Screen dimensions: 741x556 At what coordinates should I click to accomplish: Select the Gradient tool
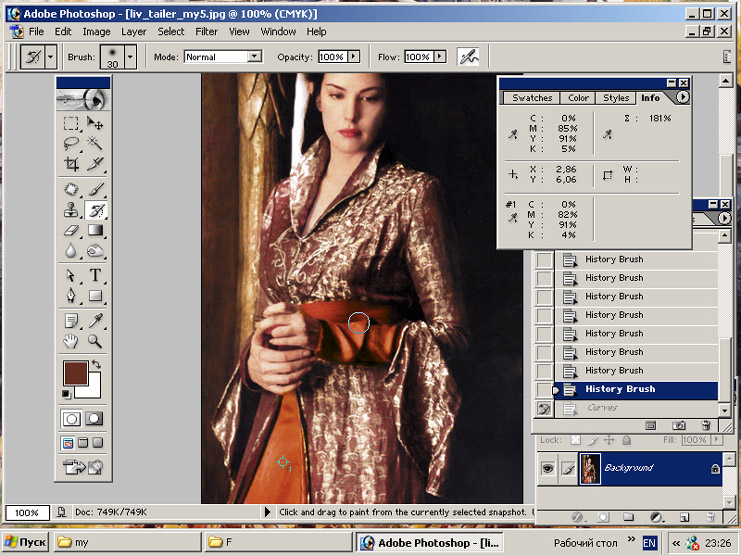(x=95, y=230)
